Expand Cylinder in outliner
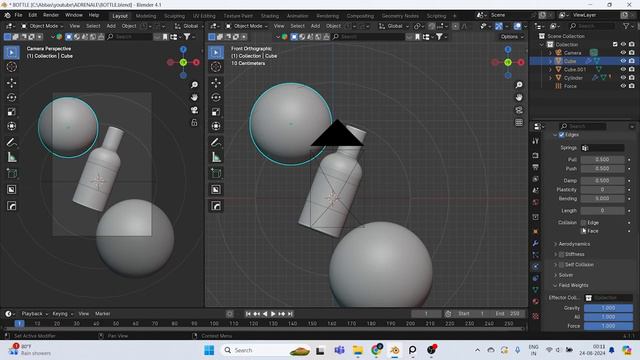Viewport: 640px width, 360px height. pyautogui.click(x=550, y=78)
